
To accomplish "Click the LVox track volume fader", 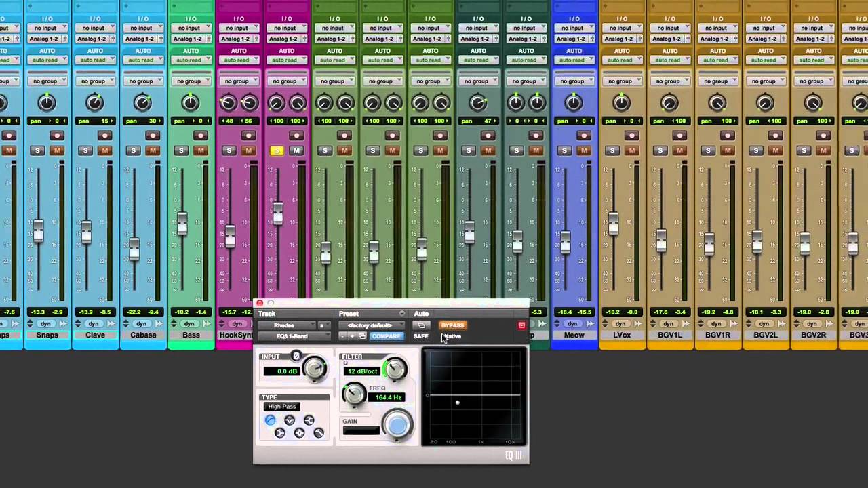I will pyautogui.click(x=613, y=224).
